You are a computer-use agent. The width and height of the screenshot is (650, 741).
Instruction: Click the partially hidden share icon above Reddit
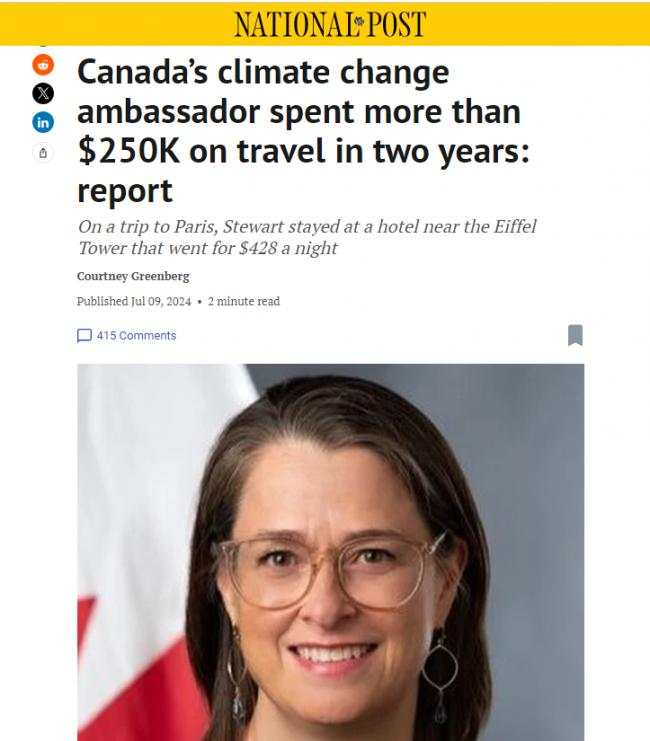(43, 45)
